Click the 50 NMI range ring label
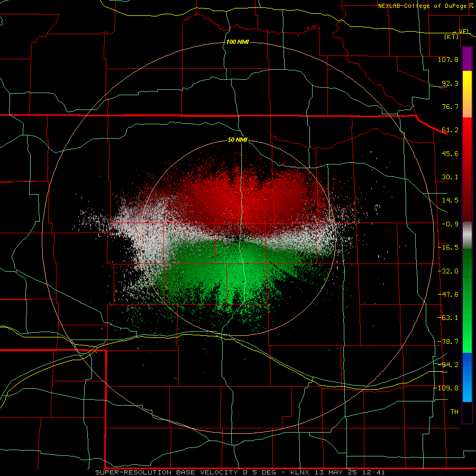The image size is (476, 476). pos(237,140)
